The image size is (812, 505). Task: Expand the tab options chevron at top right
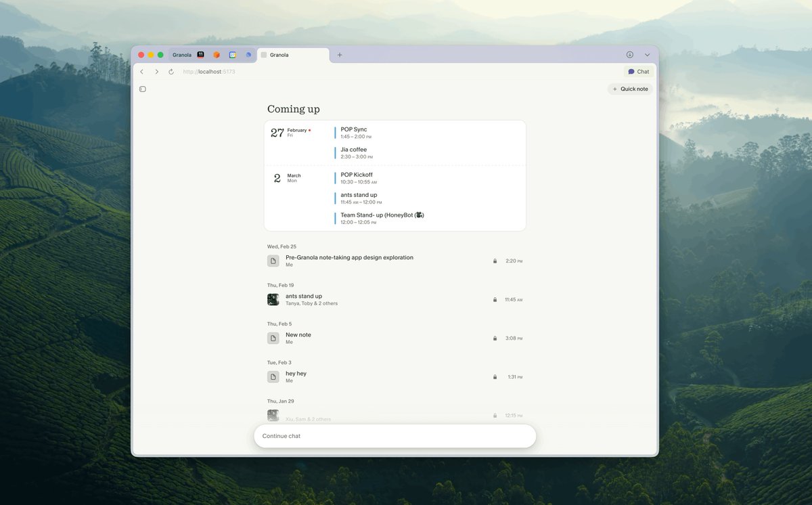coord(647,54)
